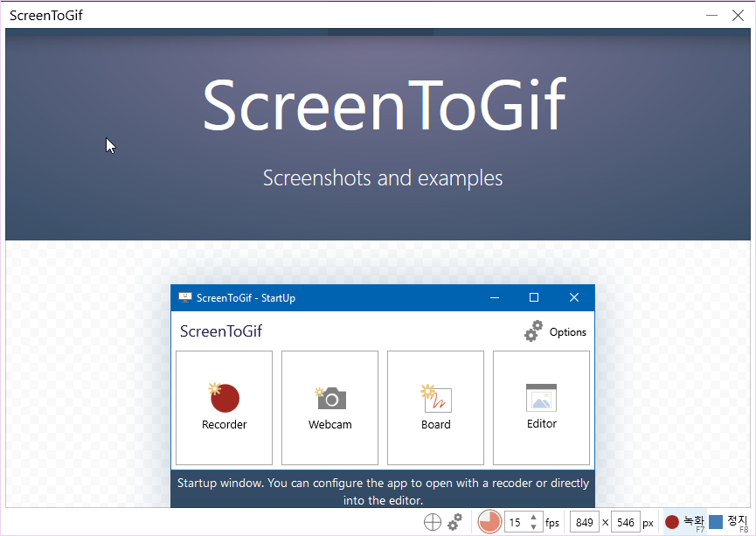Start recording with the 녹화 button
The image size is (756, 536).
click(685, 522)
